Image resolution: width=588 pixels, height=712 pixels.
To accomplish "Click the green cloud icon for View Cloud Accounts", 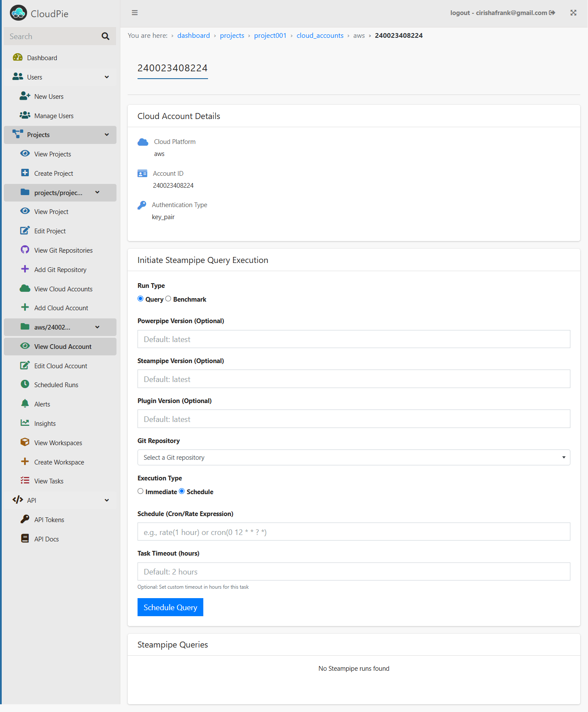I will pos(25,288).
